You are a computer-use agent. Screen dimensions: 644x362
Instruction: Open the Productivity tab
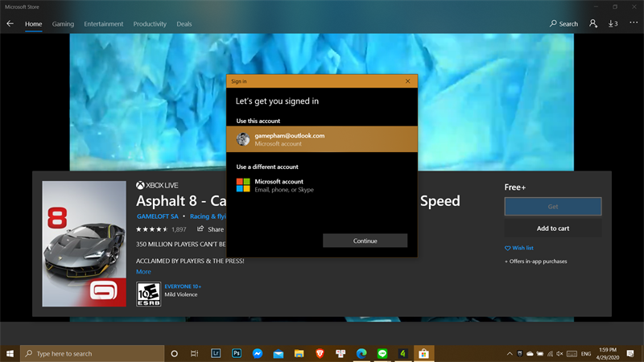150,24
